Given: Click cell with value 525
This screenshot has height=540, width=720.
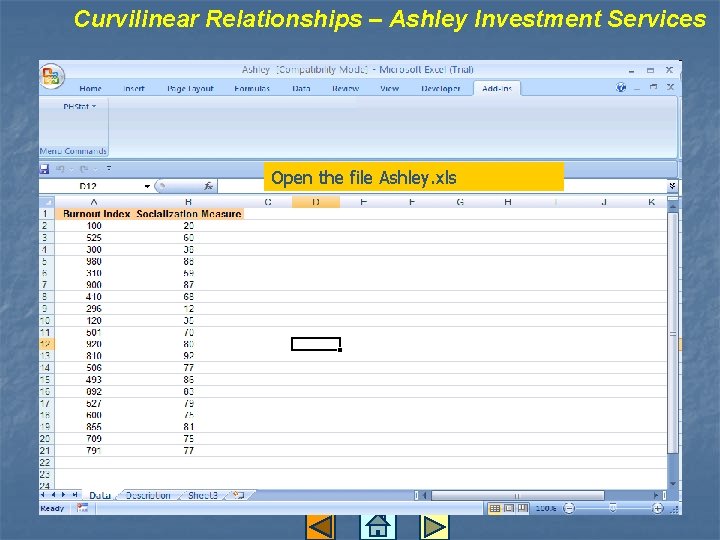Looking at the screenshot, I should [94, 237].
